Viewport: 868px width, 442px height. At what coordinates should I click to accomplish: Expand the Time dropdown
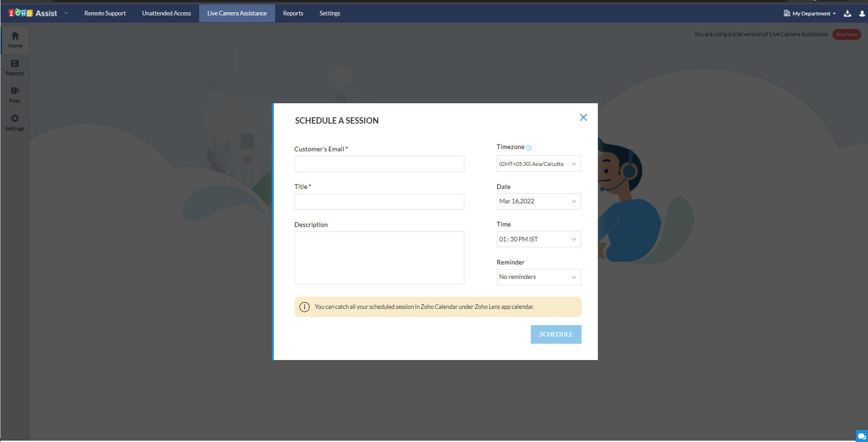pos(539,239)
